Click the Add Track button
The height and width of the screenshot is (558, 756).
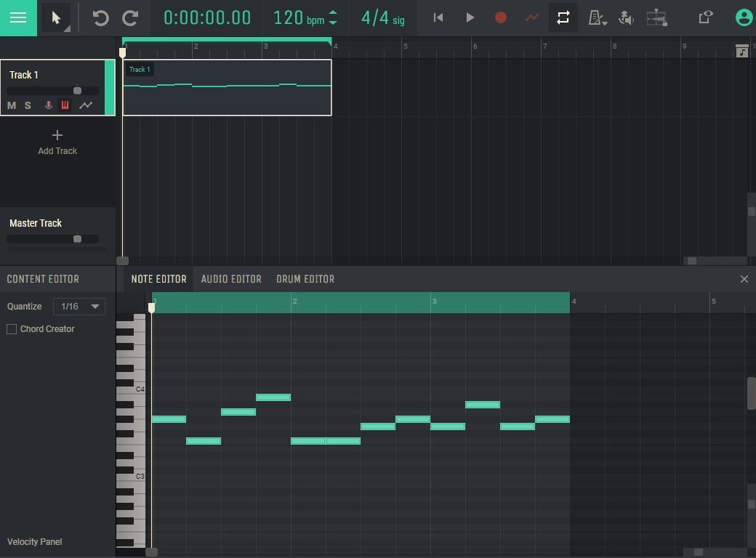click(57, 142)
